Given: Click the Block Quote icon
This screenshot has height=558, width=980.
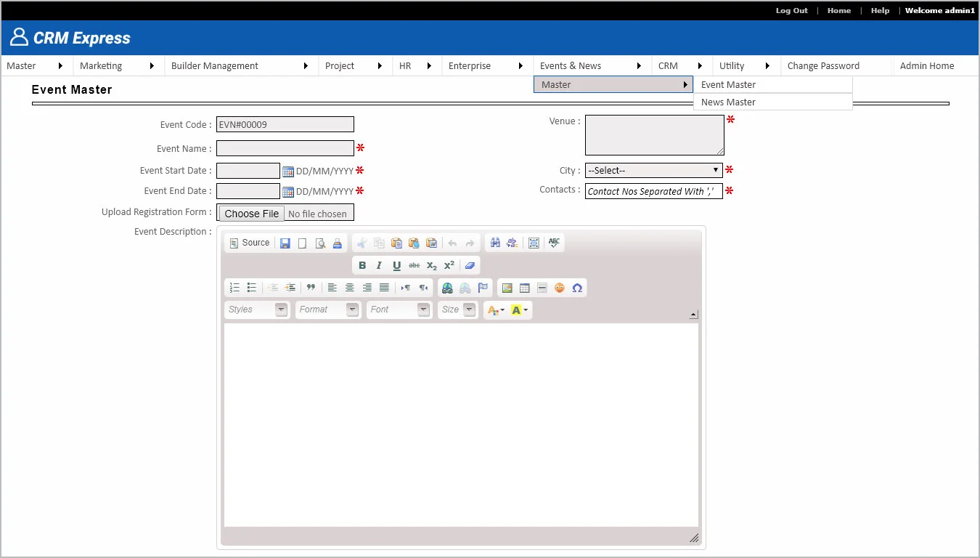Looking at the screenshot, I should 311,288.
